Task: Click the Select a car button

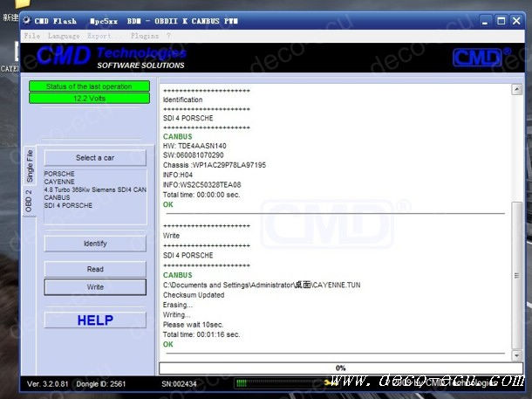Action: (x=95, y=158)
